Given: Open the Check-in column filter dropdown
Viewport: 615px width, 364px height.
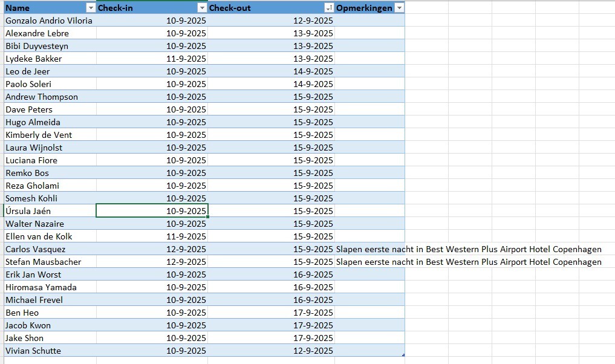Looking at the screenshot, I should [202, 8].
